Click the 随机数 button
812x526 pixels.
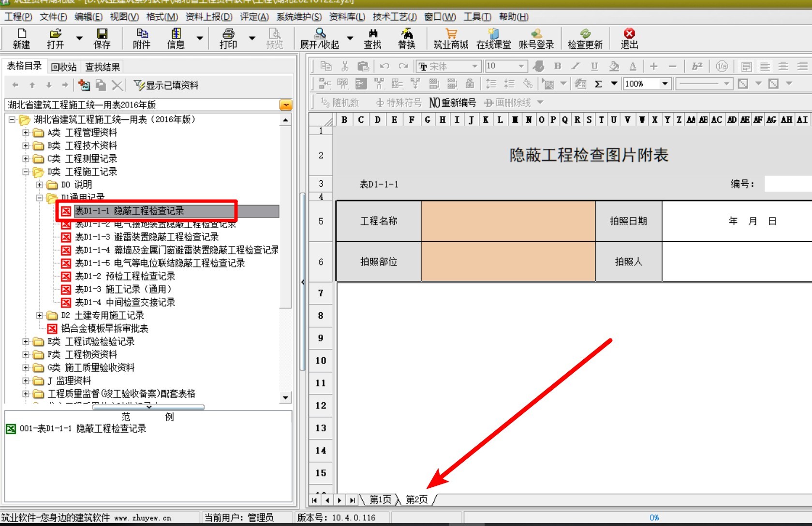pos(340,102)
